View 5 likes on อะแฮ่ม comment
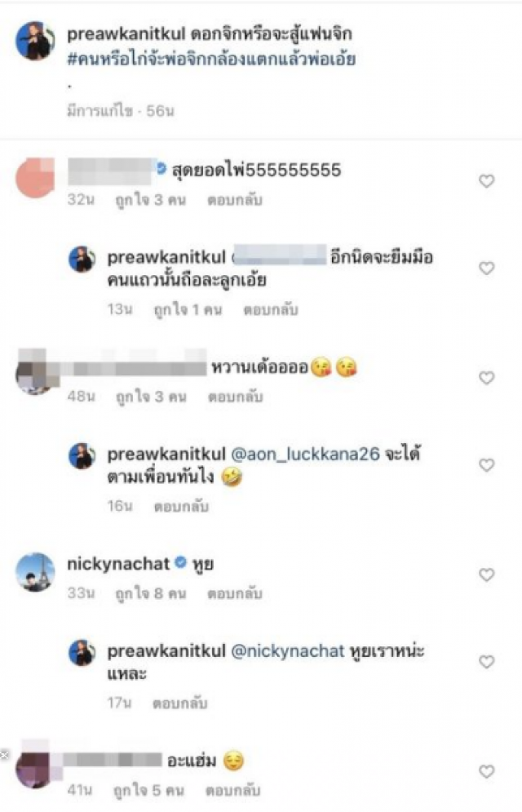 149,790
